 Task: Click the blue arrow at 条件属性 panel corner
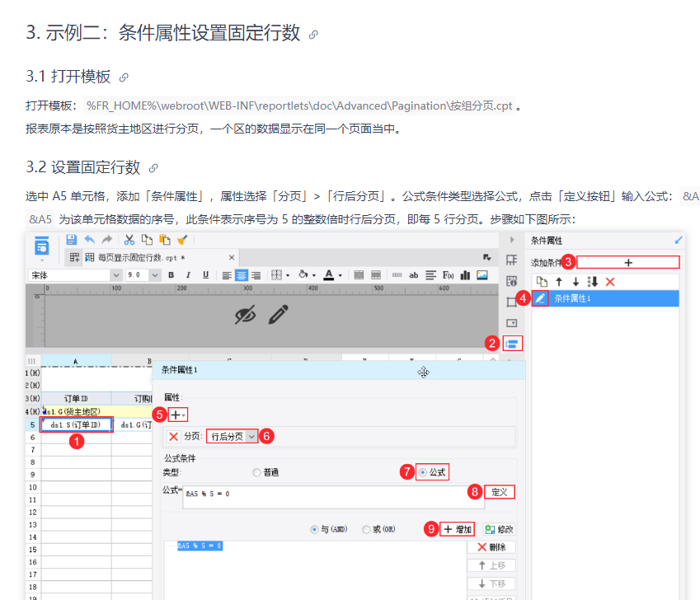678,241
